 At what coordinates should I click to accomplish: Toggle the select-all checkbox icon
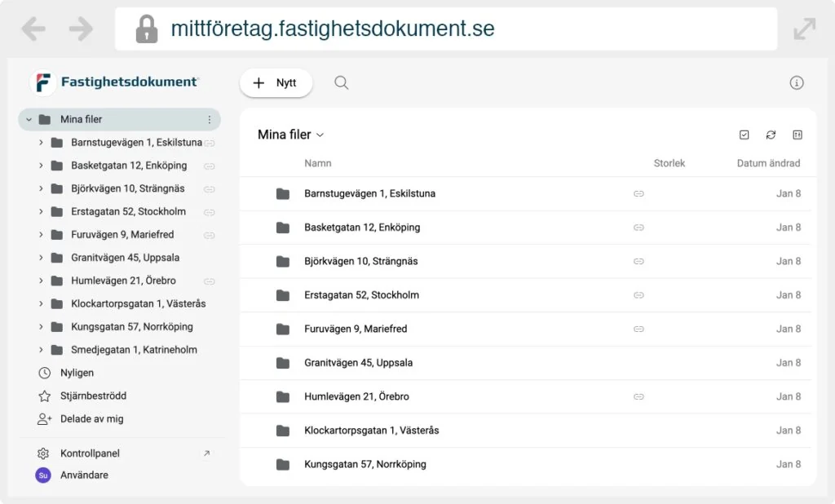coord(744,135)
